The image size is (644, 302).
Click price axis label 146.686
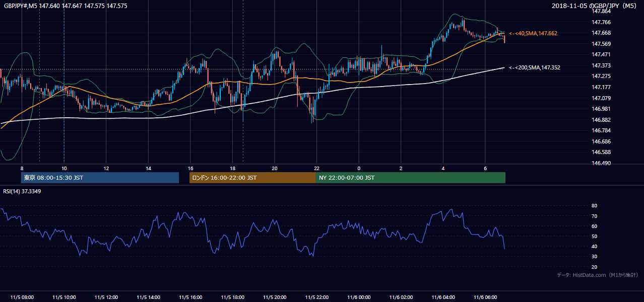601,141
